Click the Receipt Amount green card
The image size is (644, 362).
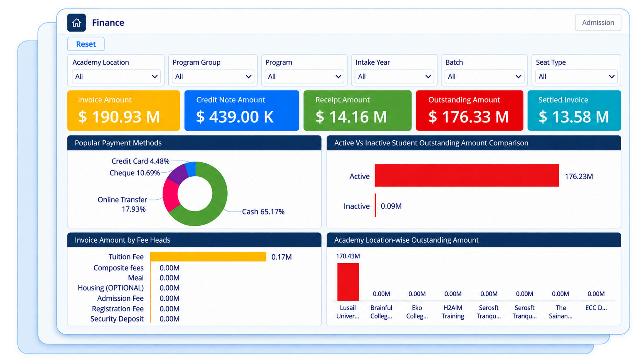(357, 110)
